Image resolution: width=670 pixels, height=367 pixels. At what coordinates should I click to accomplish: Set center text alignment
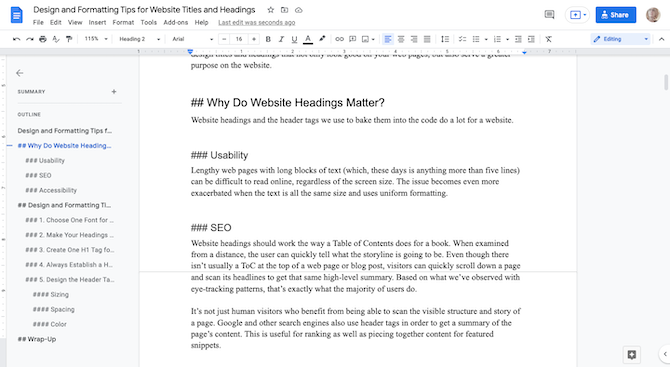[401, 39]
